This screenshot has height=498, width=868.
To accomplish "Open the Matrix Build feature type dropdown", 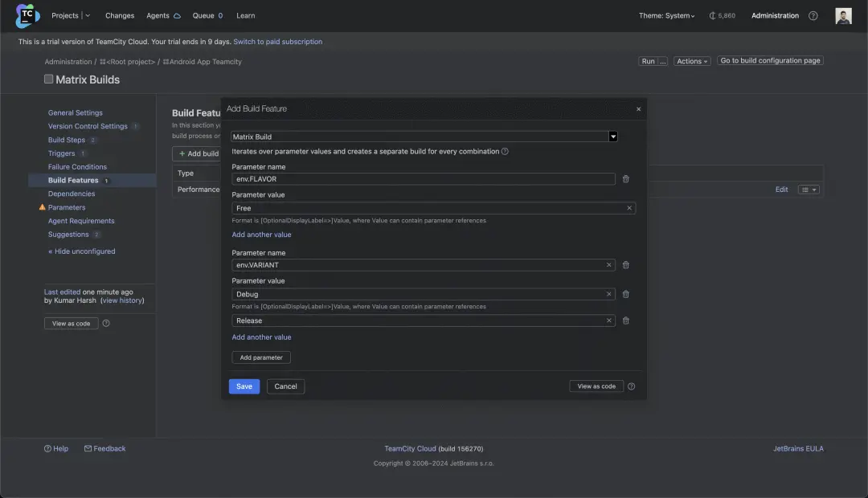I will (x=612, y=137).
